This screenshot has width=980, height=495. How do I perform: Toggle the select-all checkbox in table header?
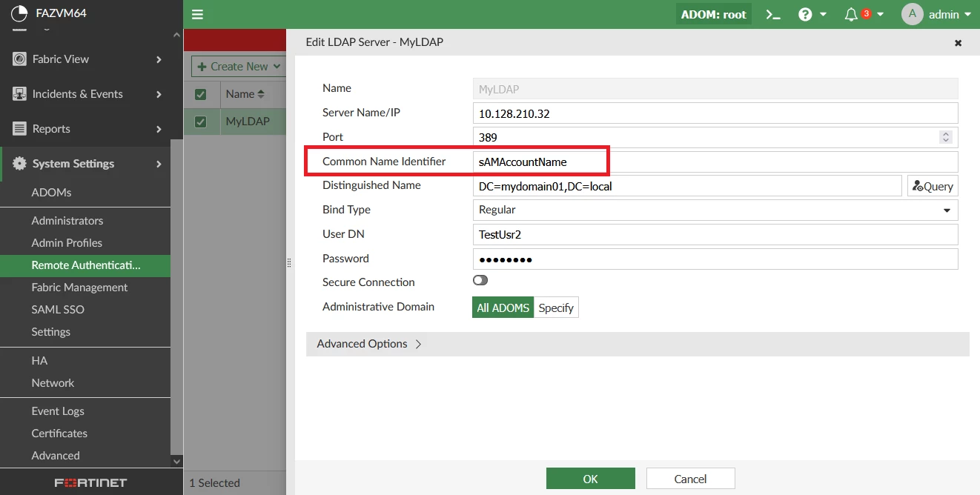point(200,94)
